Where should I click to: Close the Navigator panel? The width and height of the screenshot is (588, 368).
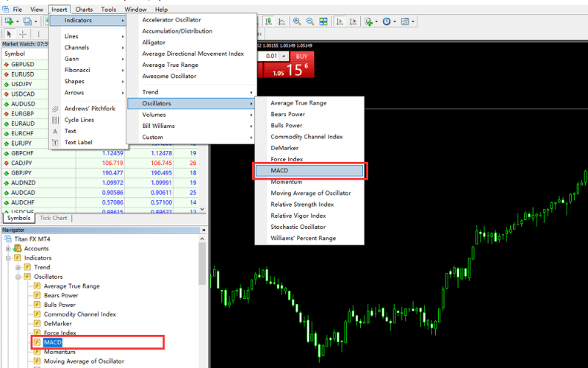[204, 230]
